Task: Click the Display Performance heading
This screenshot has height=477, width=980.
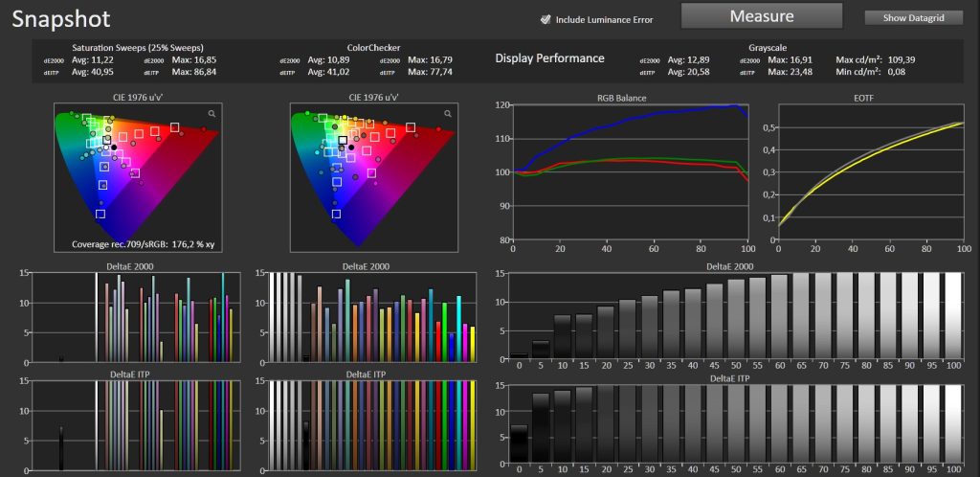Action: click(x=549, y=58)
